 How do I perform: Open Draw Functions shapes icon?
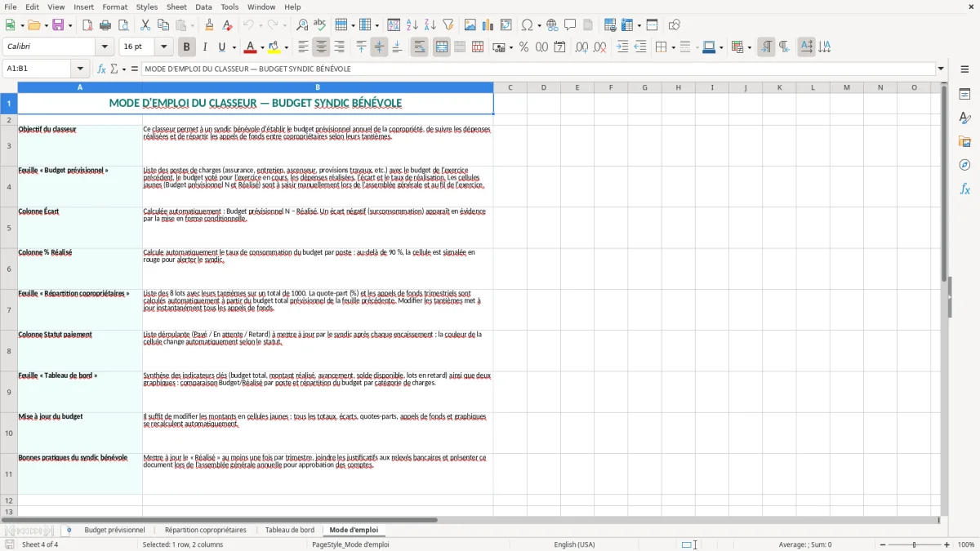click(675, 25)
